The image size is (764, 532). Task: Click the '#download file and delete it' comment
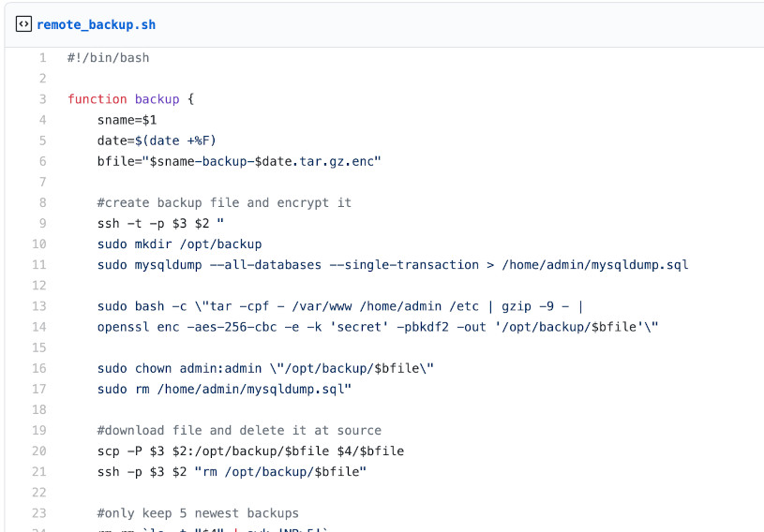pyautogui.click(x=239, y=430)
